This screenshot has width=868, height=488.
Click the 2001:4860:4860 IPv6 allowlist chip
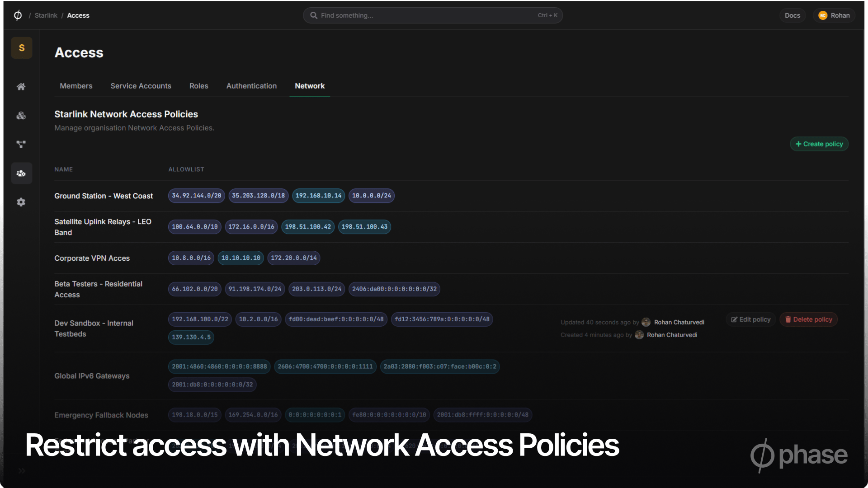coord(220,367)
